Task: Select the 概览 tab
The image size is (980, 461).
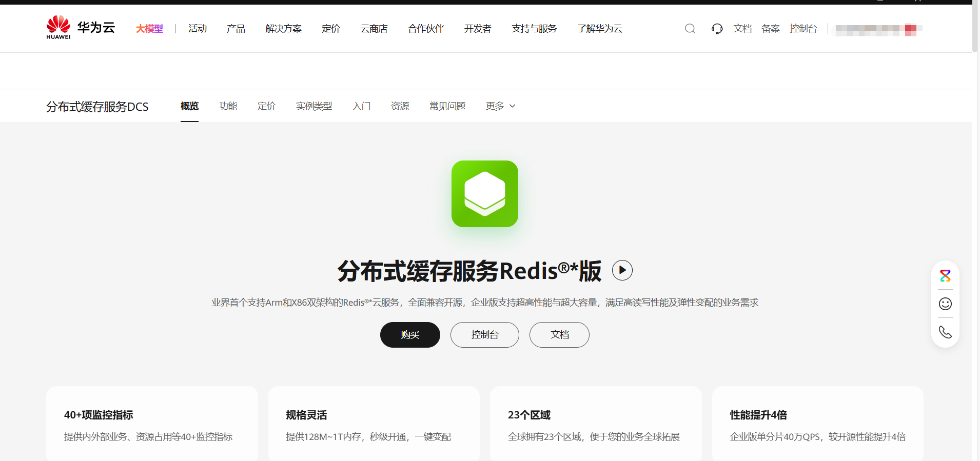Action: [189, 106]
